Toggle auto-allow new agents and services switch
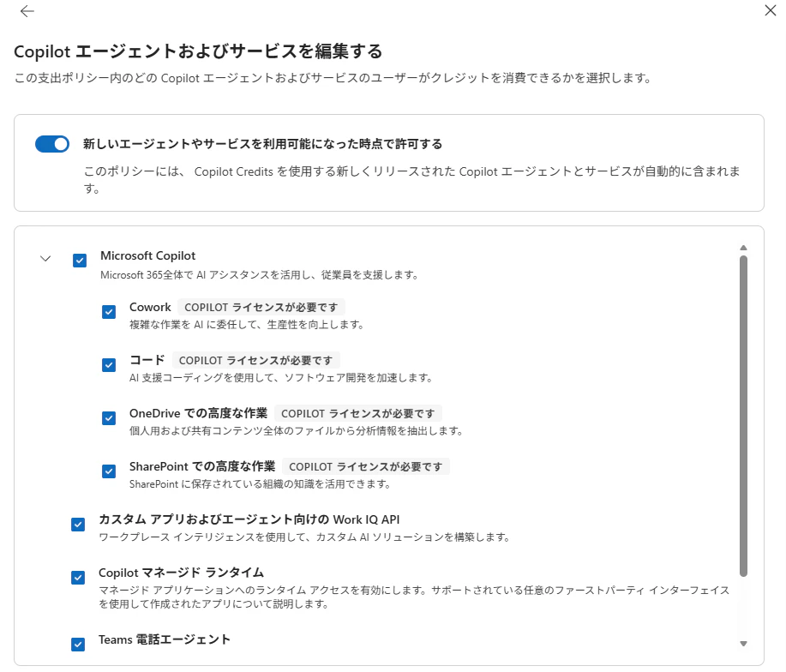This screenshot has width=786, height=672. [52, 144]
